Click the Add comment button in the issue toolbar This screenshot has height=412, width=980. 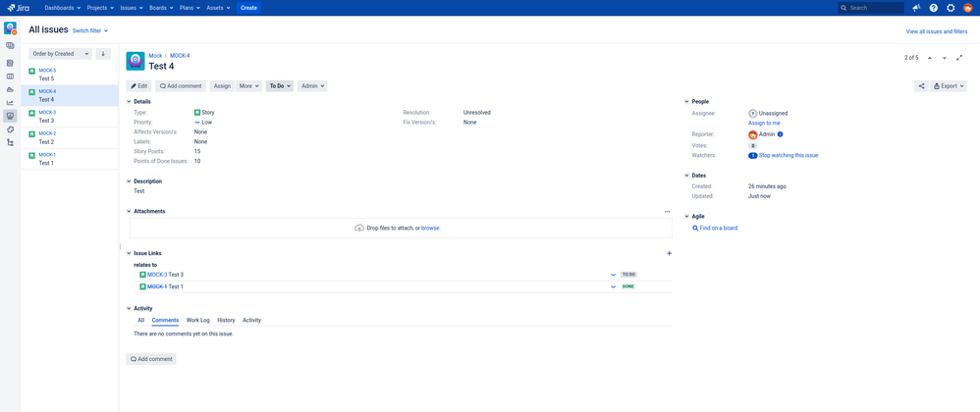[181, 86]
